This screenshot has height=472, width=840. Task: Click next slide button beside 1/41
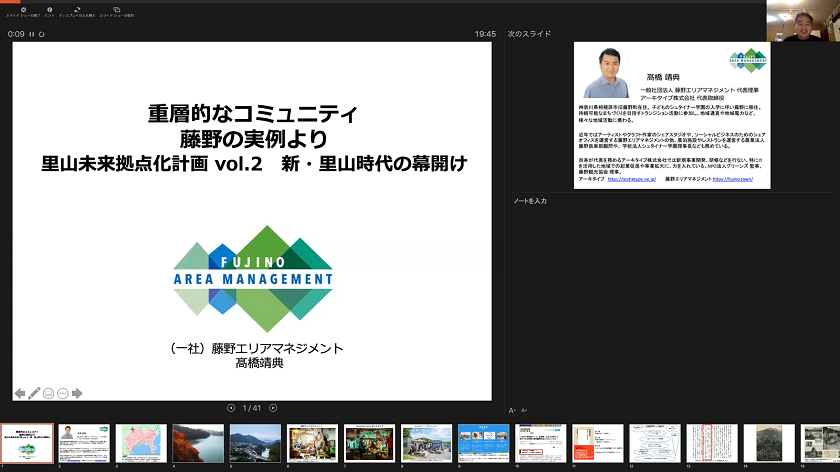pos(273,408)
